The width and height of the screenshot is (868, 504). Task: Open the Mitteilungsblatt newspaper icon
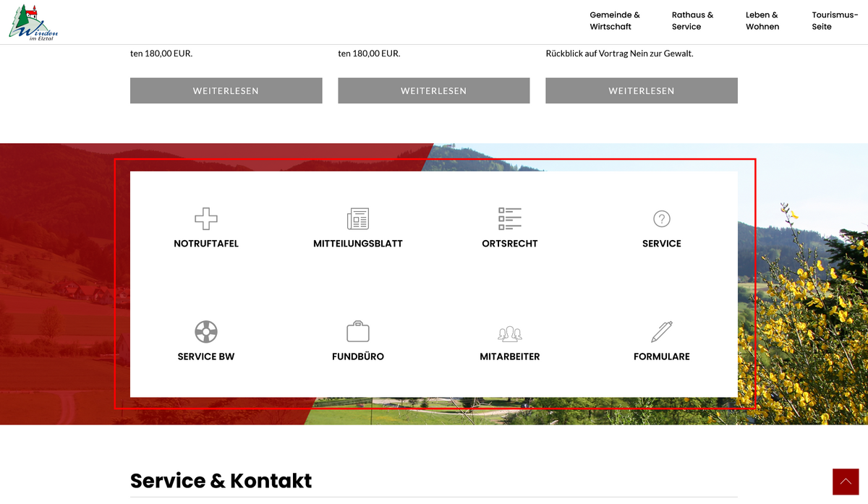(x=358, y=218)
